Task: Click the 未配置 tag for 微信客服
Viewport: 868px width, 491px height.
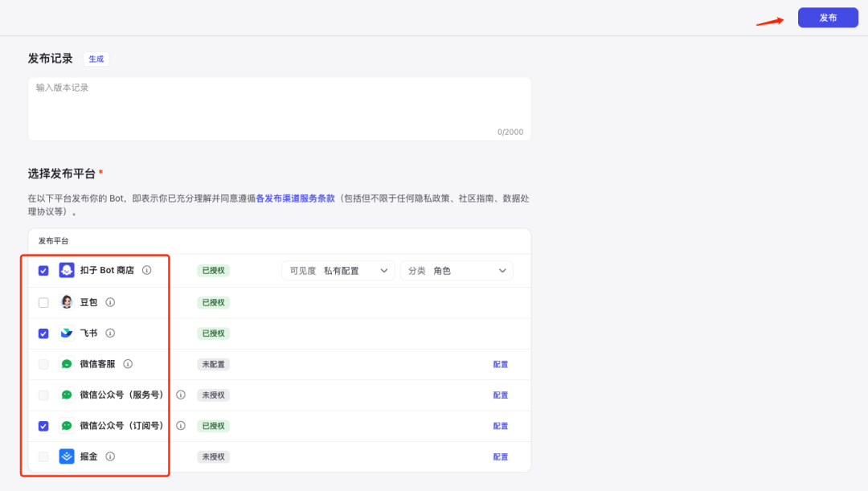Action: (x=213, y=364)
